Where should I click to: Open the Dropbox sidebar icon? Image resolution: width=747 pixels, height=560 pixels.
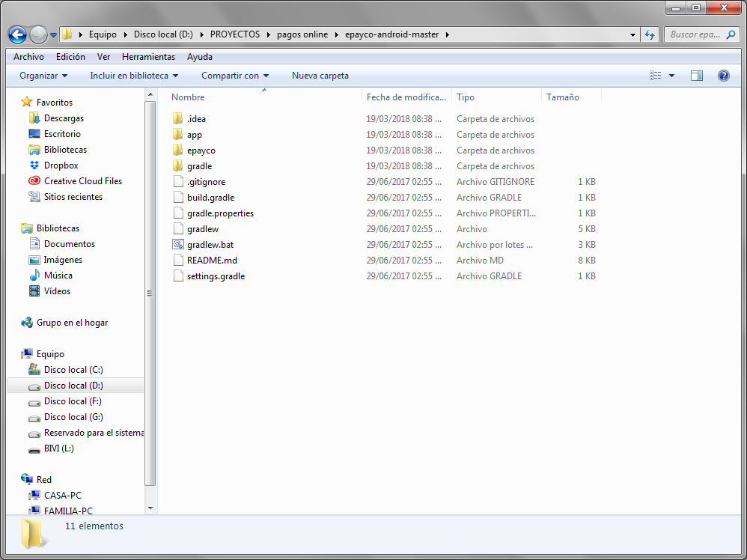(34, 165)
